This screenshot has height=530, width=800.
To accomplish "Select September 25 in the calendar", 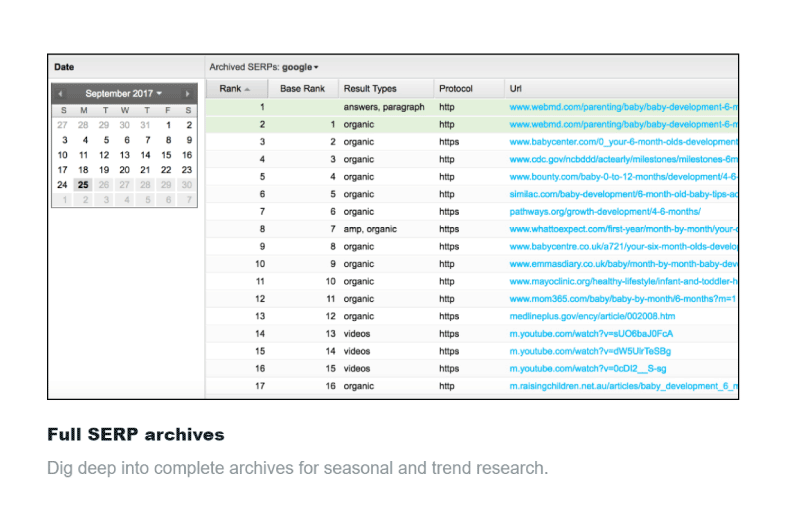I will [83, 185].
